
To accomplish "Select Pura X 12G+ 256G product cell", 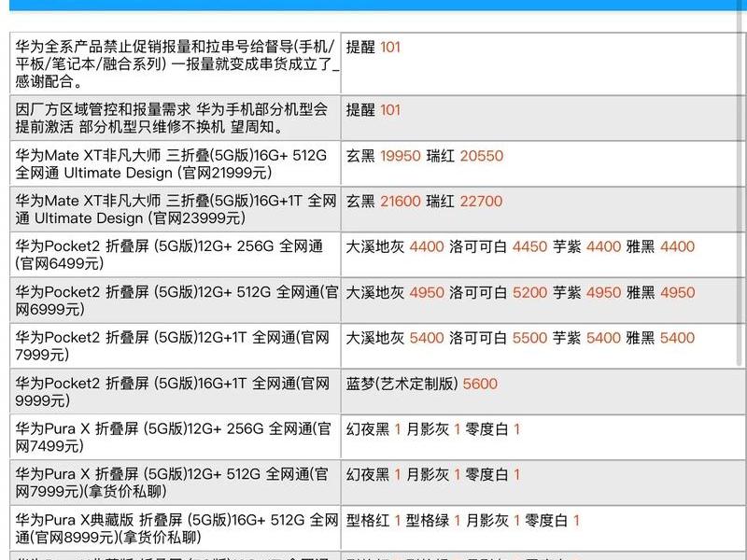I will point(175,437).
